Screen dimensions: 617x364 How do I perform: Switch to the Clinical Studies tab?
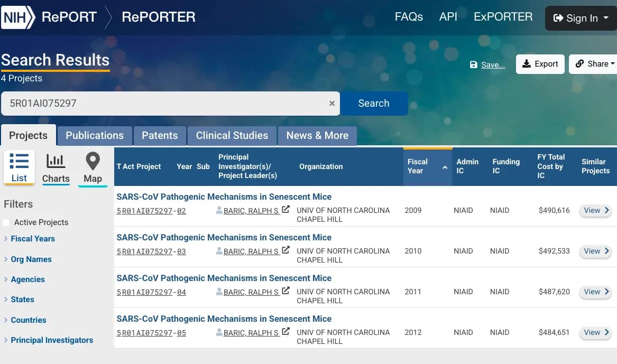[x=232, y=135]
